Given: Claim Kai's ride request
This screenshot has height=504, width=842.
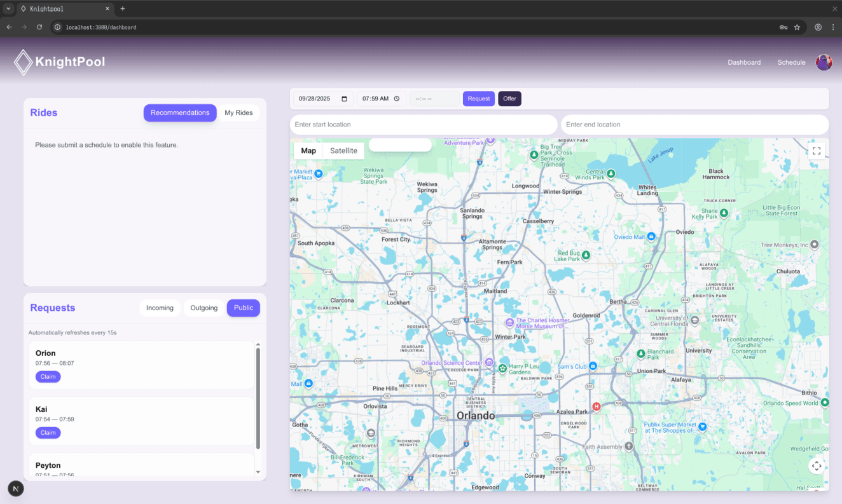Looking at the screenshot, I should coord(48,433).
